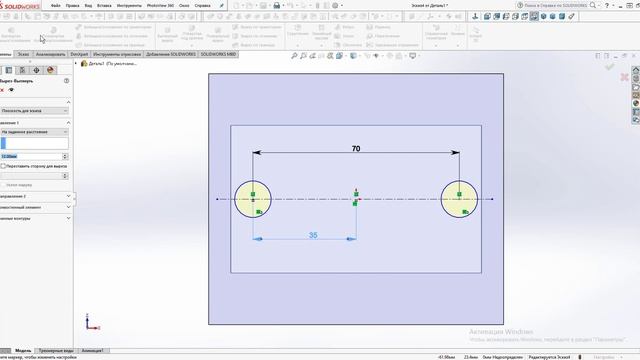Switch to the DimXpert ribbon tab
640x360 pixels.
click(x=79, y=54)
